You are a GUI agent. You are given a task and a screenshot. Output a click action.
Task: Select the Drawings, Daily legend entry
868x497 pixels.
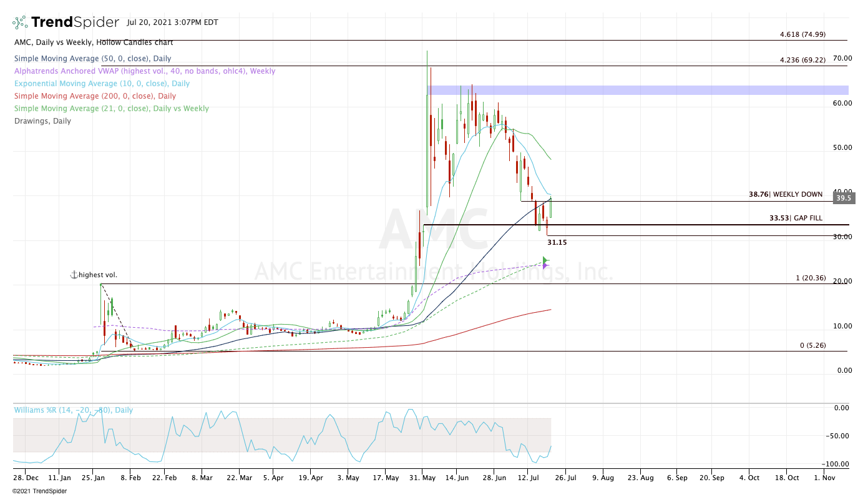click(x=42, y=121)
